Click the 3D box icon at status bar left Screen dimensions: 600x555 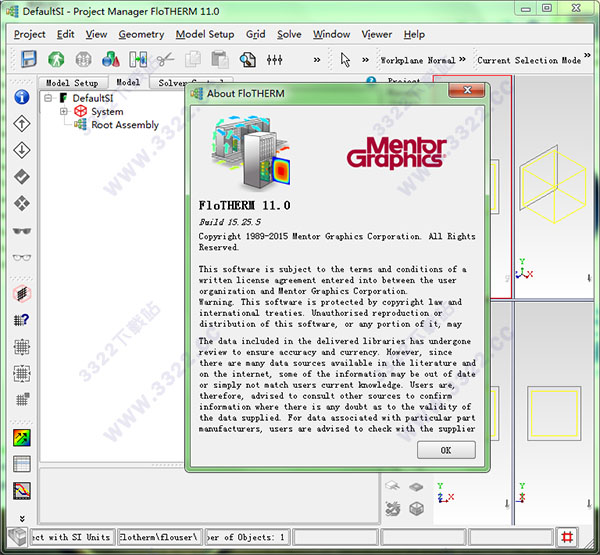(x=17, y=537)
